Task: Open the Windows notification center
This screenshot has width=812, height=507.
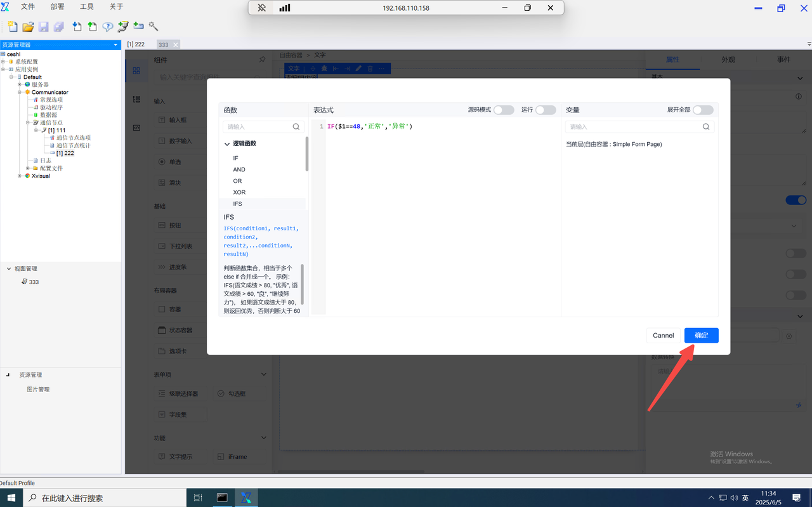Action: [797, 498]
